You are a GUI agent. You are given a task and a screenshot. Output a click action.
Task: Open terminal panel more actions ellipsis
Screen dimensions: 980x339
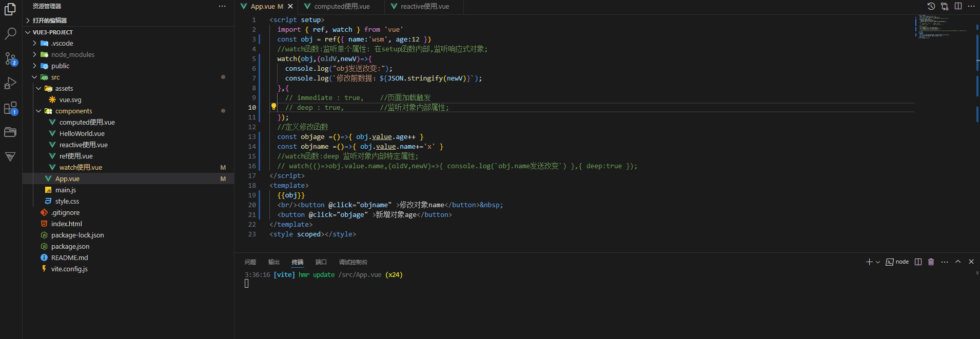click(x=945, y=262)
